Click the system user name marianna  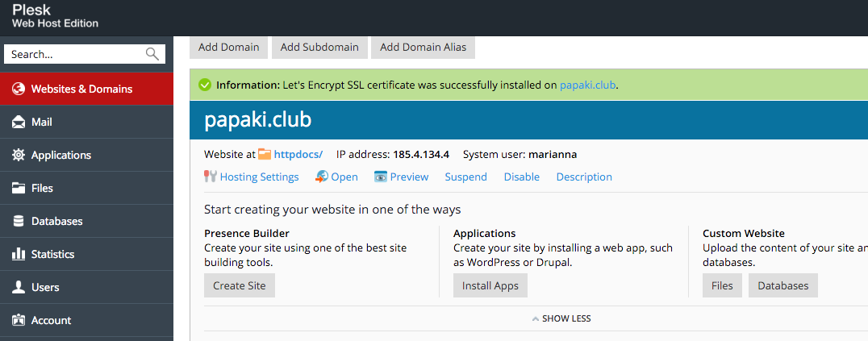point(553,155)
